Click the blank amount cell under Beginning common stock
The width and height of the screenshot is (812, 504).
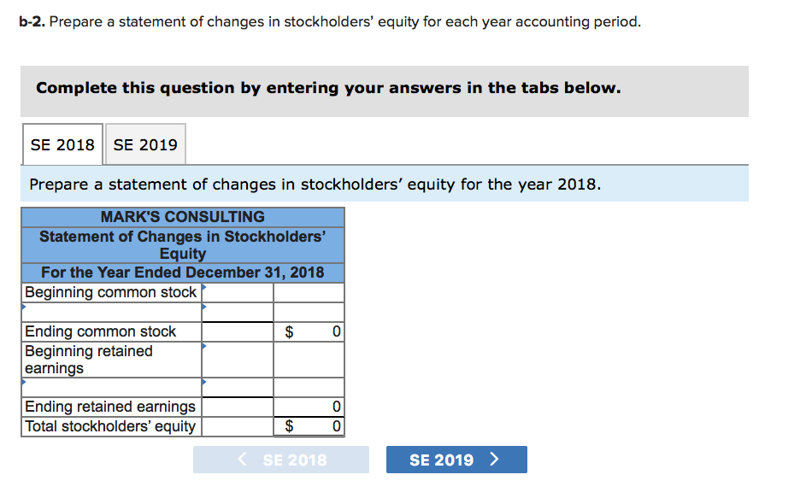click(237, 311)
